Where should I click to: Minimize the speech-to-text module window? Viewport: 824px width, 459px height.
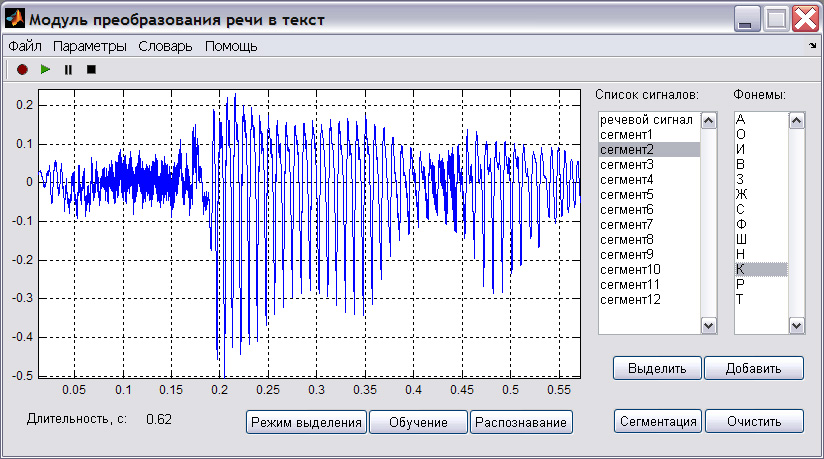point(746,19)
